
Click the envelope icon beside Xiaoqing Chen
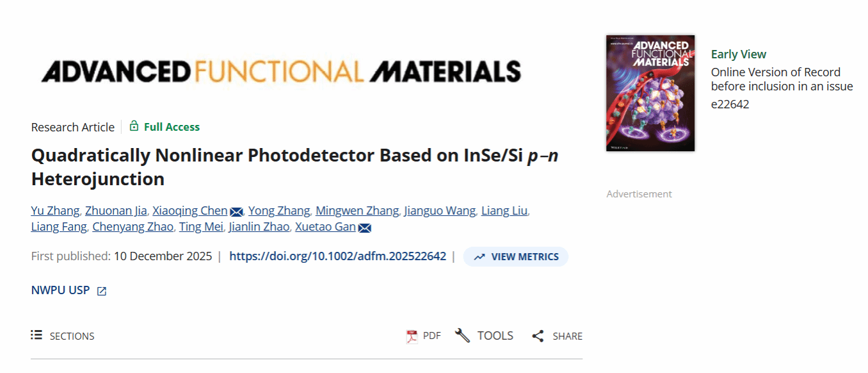(x=237, y=211)
